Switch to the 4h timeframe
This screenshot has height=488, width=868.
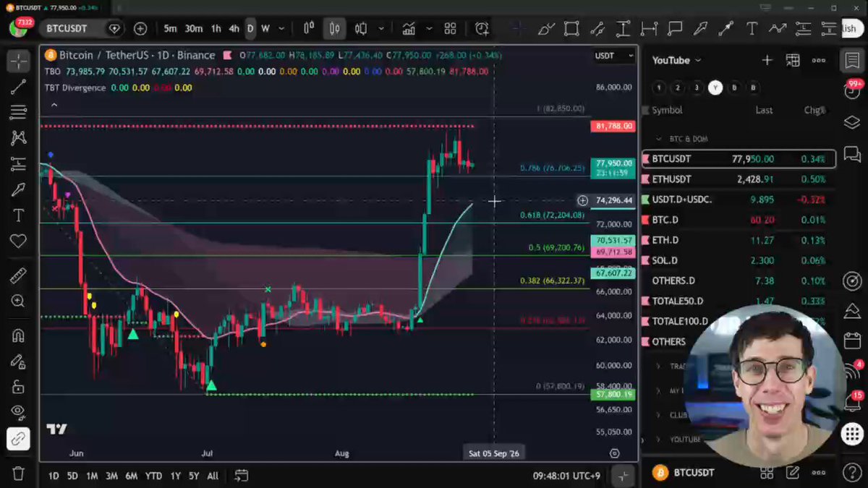[x=234, y=29]
